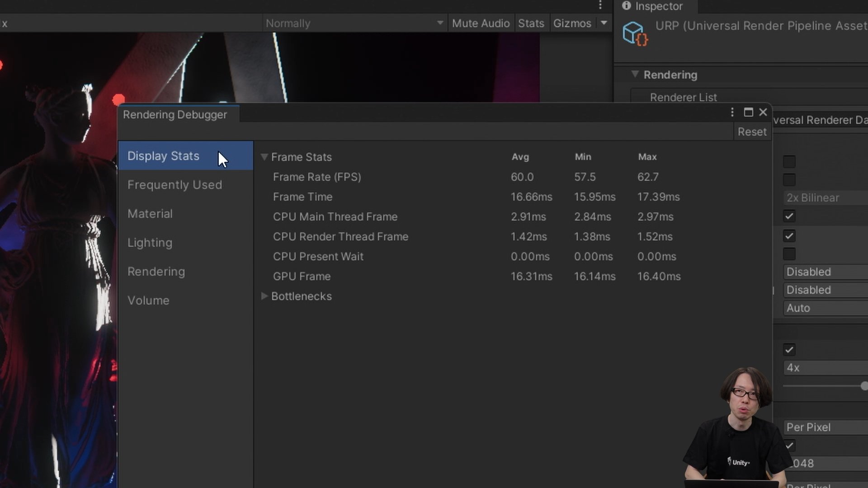The width and height of the screenshot is (868, 488).
Task: Open the Gizmos dropdown arrow
Action: (604, 23)
